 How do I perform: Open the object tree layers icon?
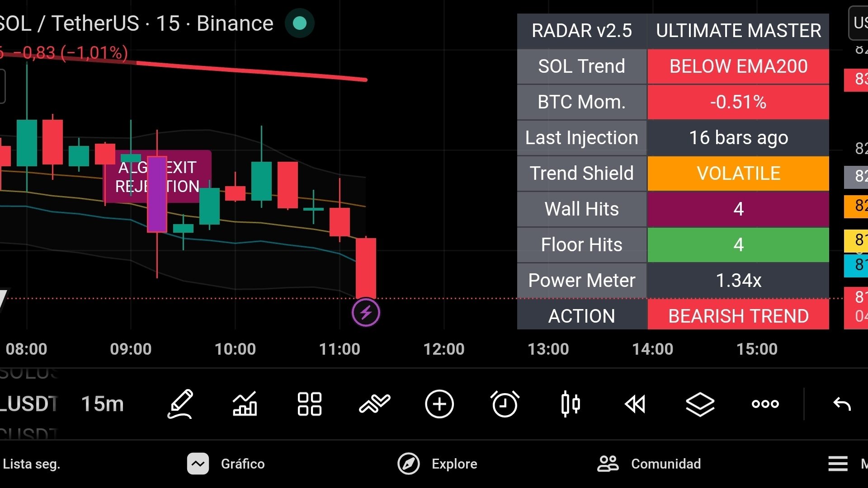point(700,404)
